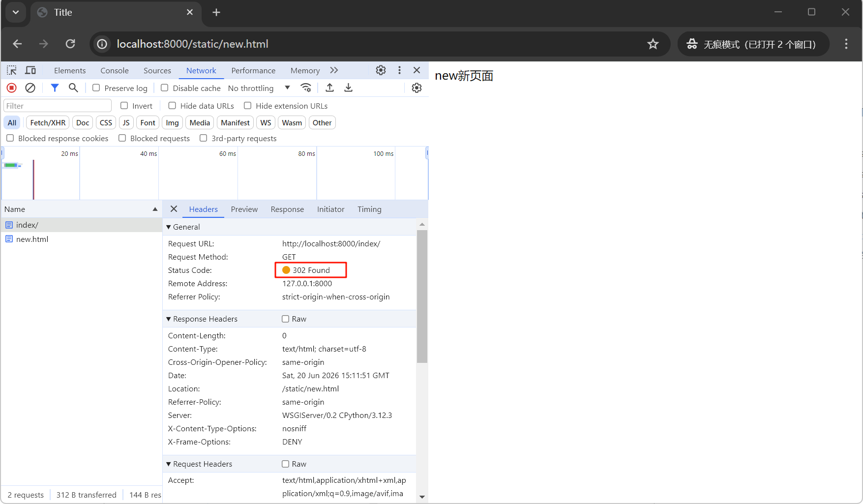The width and height of the screenshot is (863, 504).
Task: Click the network Filter text field
Action: pos(58,106)
